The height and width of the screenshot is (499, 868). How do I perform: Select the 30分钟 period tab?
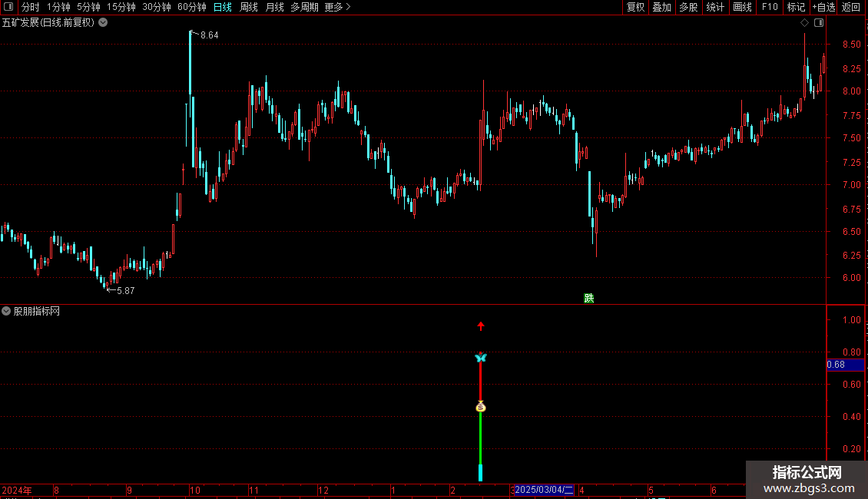point(157,7)
